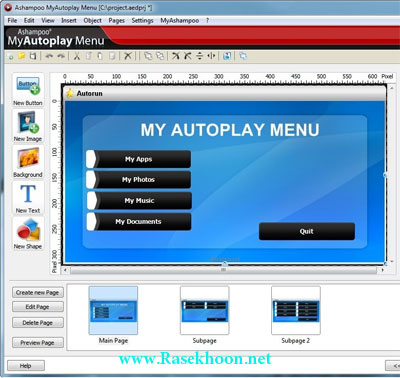Select the My Music button on canvas

coord(139,201)
